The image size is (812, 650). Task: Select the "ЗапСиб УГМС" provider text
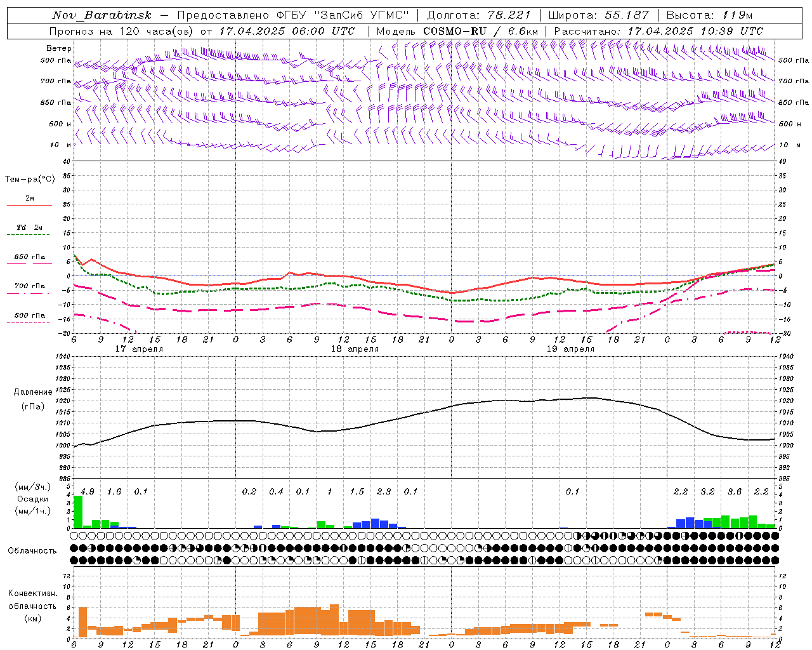362,15
